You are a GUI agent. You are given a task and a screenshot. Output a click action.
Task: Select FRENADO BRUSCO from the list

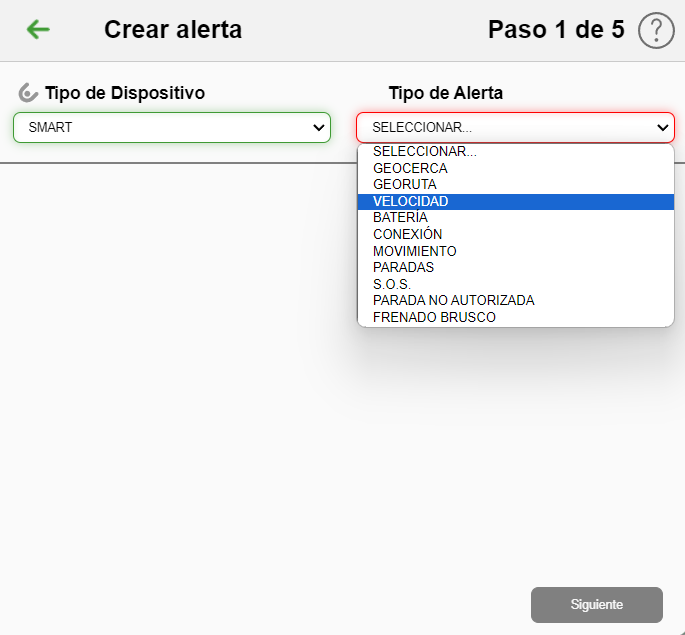pyautogui.click(x=434, y=317)
